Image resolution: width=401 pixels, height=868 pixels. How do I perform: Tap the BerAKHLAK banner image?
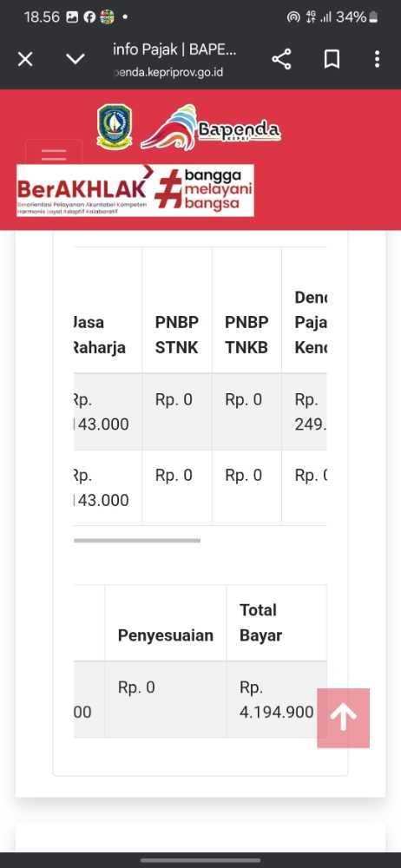(135, 190)
